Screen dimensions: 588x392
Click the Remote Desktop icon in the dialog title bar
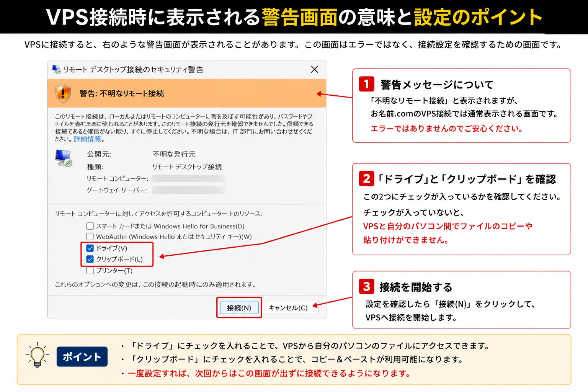tap(56, 69)
